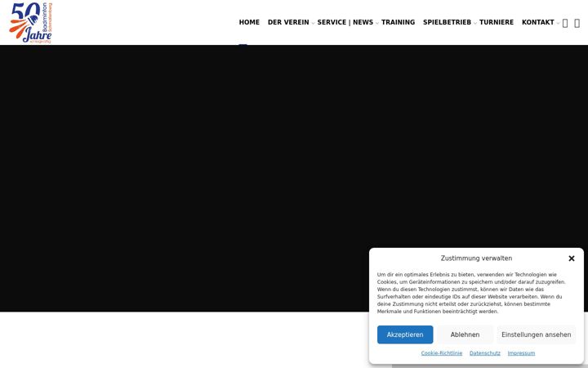Expand the SPIELBETRIEB dropdown chevron
The height and width of the screenshot is (368, 588).
coord(475,23)
